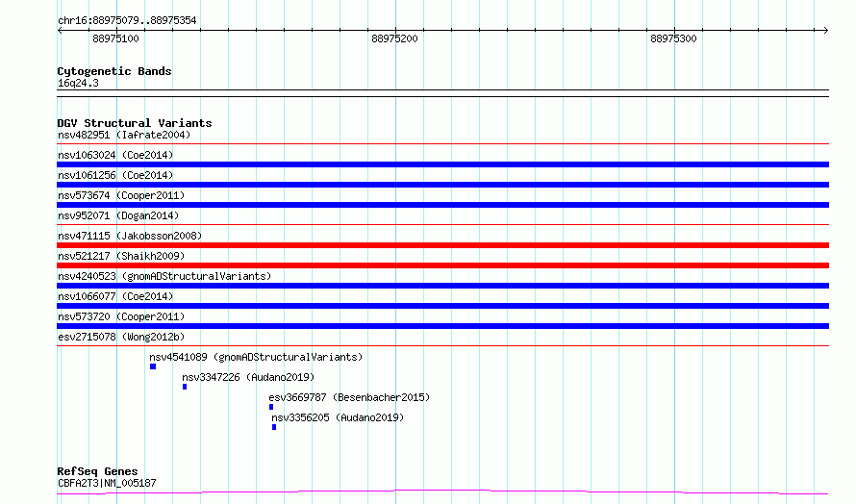This screenshot has height=504, width=856.
Task: Select nsv573720 (Cooper2011) label
Action: pos(121,316)
